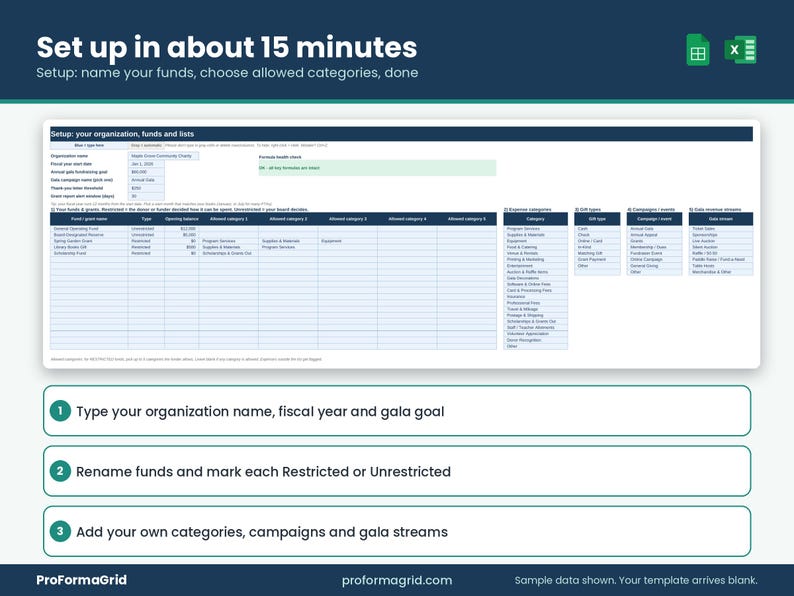This screenshot has width=794, height=596.
Task: Select the Grant report alert window value 30
Action: point(146,196)
